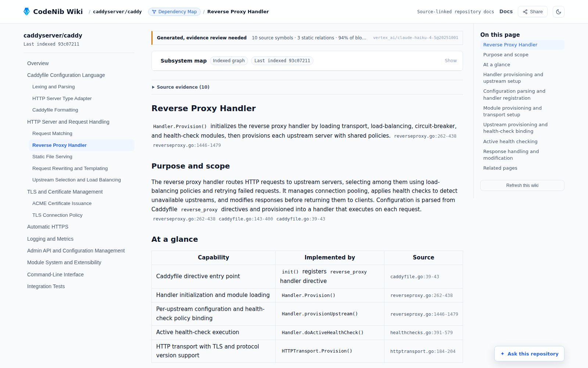Open Logging and Metrics page

pyautogui.click(x=50, y=239)
